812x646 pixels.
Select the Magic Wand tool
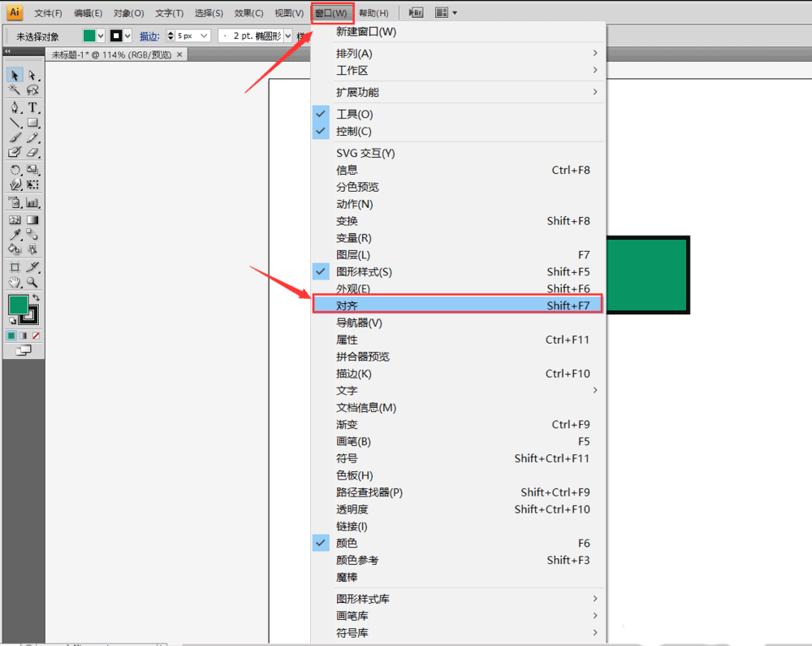pos(15,90)
